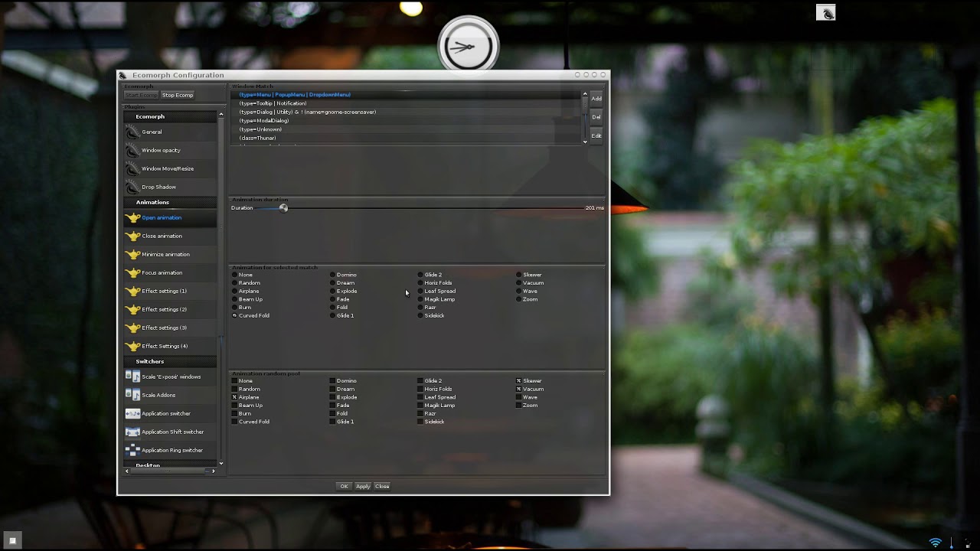
Task: Select the Application Ring switcher icon
Action: click(132, 450)
